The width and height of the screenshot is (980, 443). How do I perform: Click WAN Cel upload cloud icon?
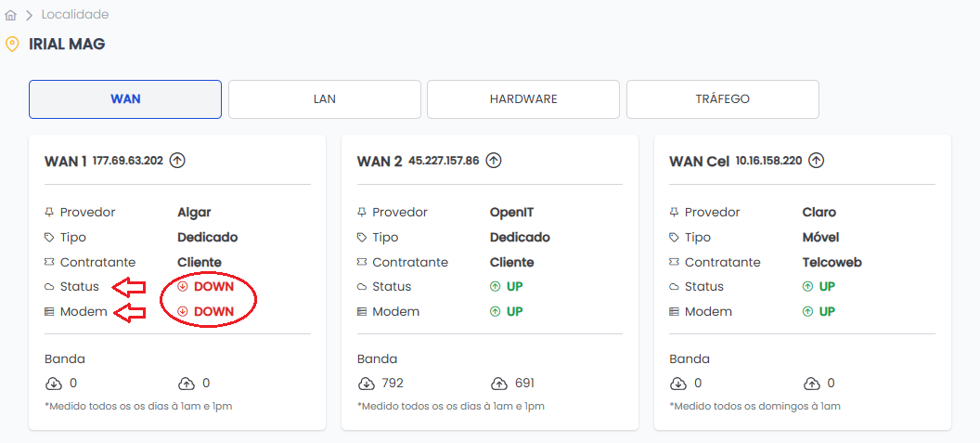coord(812,384)
